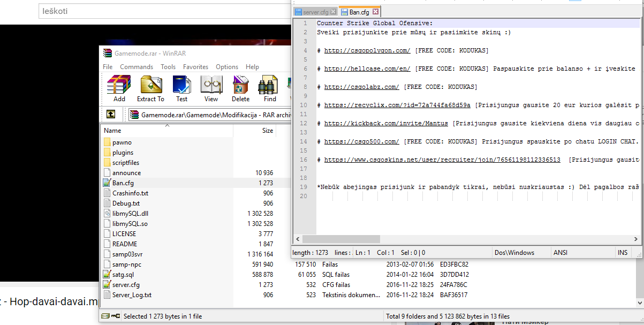Screen dimensions: 644x325
Task: Open the hellcase.com/en link
Action: pyautogui.click(x=367, y=69)
